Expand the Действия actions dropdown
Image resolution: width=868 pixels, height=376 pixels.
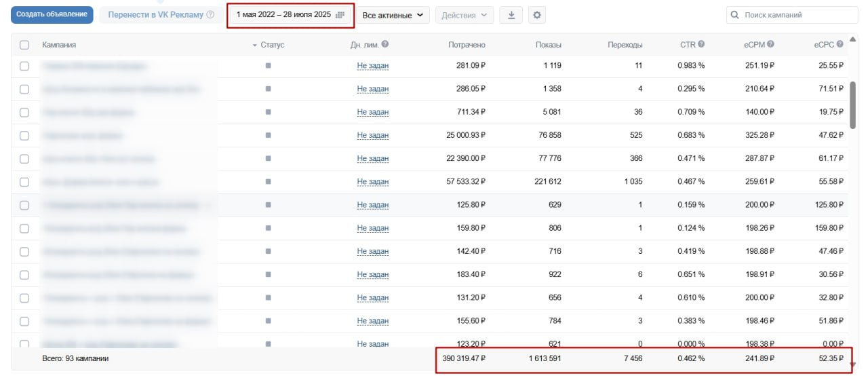click(464, 15)
